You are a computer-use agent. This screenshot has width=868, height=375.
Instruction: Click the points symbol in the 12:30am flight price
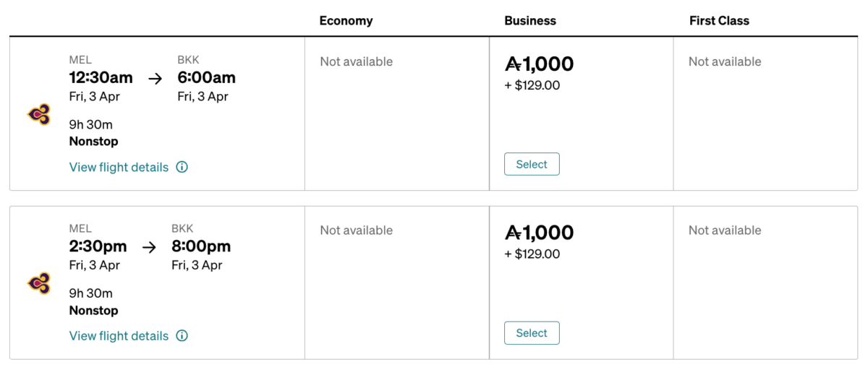513,64
